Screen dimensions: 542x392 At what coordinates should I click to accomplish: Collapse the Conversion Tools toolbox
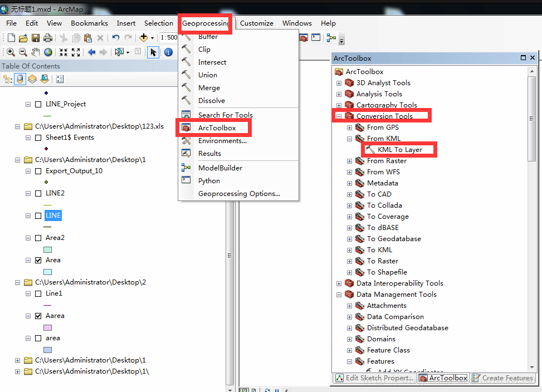pyautogui.click(x=339, y=116)
